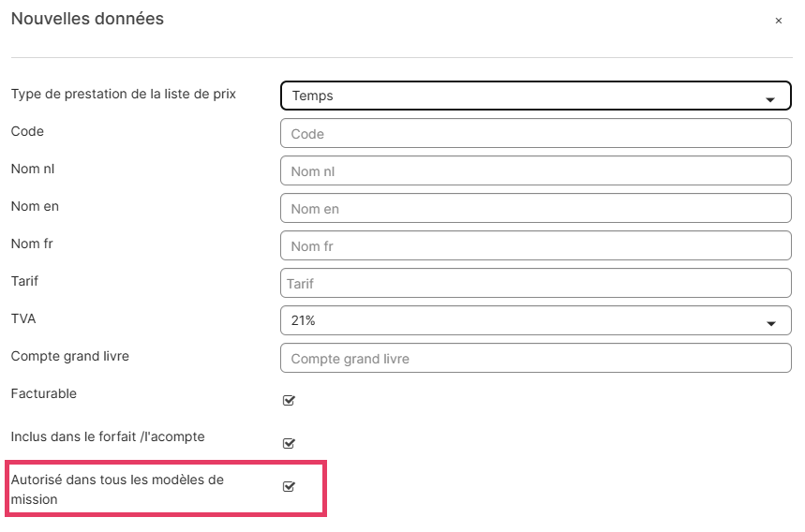Select the Nom en text box
Viewport: 805px width, 532px height.
pyautogui.click(x=536, y=209)
